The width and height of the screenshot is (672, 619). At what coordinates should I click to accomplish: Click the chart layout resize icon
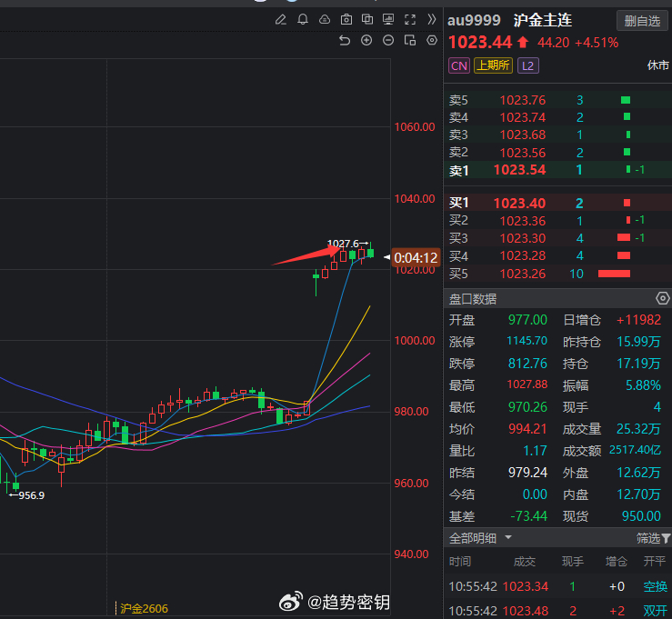tap(410, 41)
